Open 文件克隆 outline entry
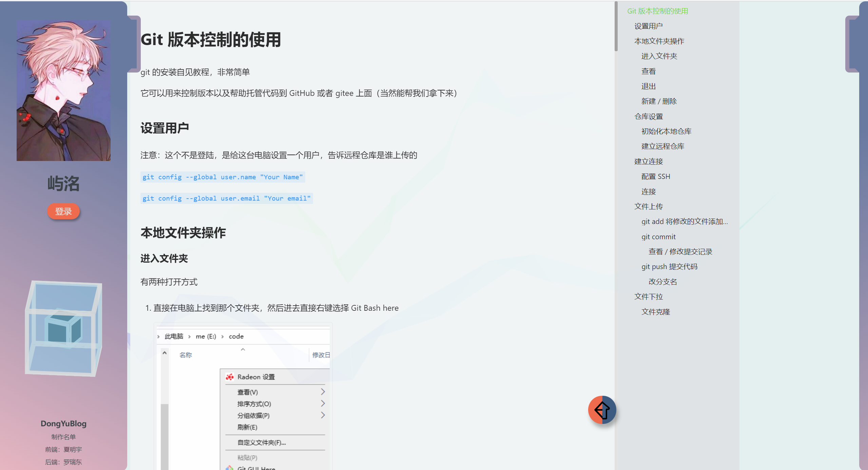Viewport: 868px width, 470px height. [656, 312]
